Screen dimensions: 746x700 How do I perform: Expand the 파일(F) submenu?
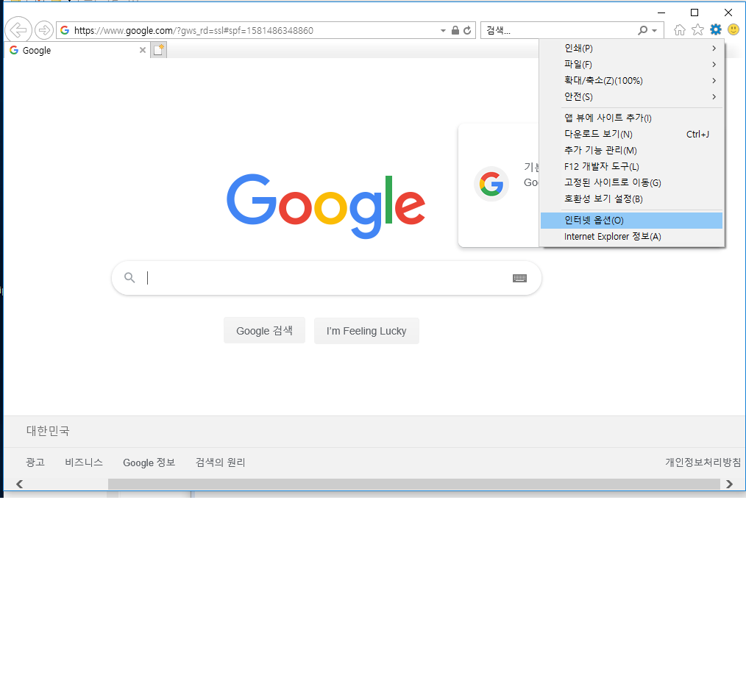[x=631, y=64]
